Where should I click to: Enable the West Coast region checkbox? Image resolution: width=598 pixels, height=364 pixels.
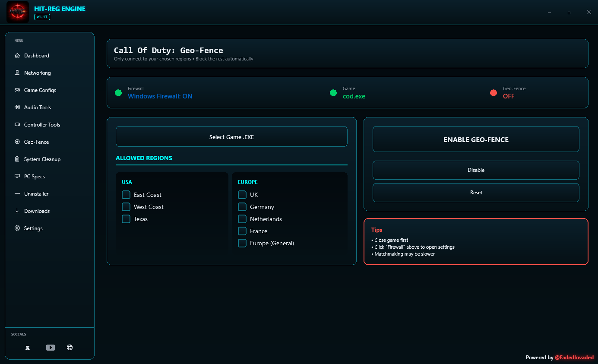(126, 207)
